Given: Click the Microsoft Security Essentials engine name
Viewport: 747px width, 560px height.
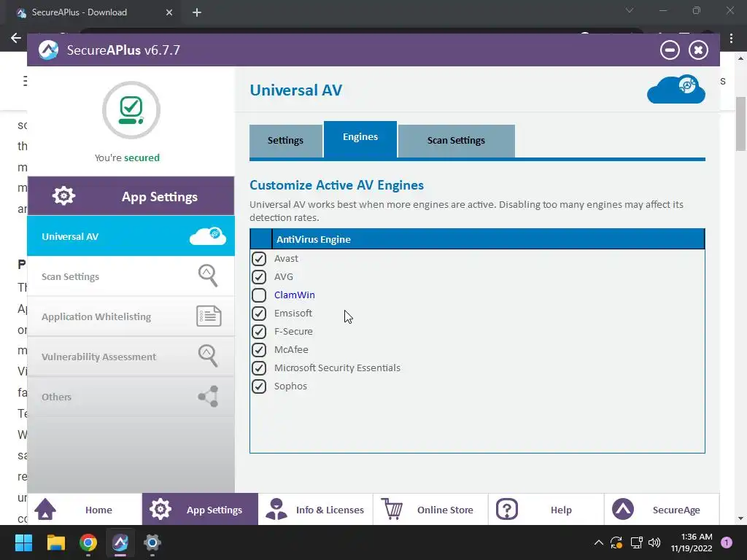Looking at the screenshot, I should (x=337, y=367).
